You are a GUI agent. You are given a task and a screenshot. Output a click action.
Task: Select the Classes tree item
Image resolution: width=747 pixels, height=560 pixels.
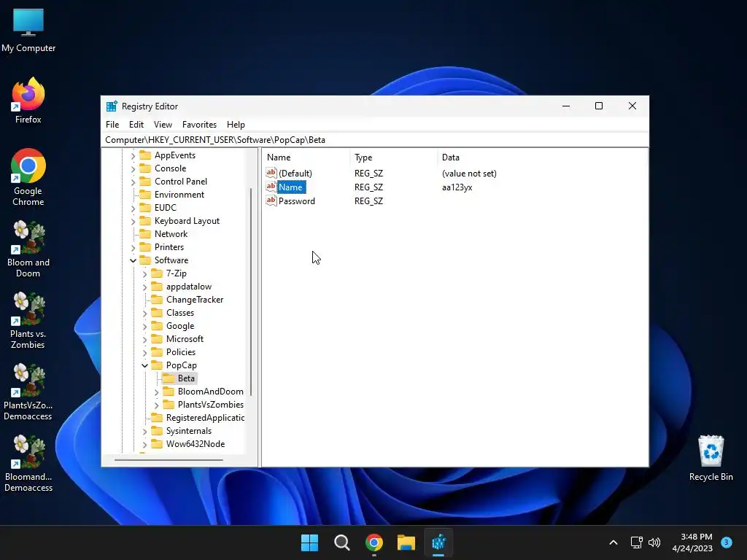tap(180, 313)
